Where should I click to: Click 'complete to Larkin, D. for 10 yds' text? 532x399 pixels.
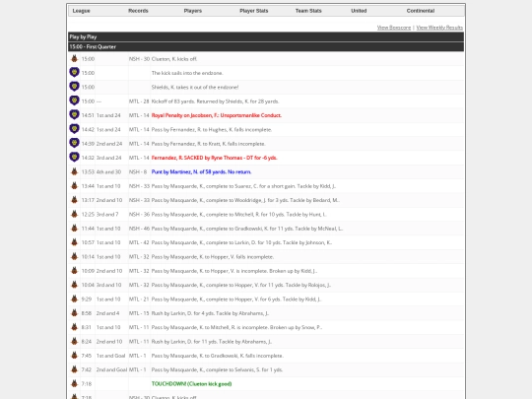point(241,242)
